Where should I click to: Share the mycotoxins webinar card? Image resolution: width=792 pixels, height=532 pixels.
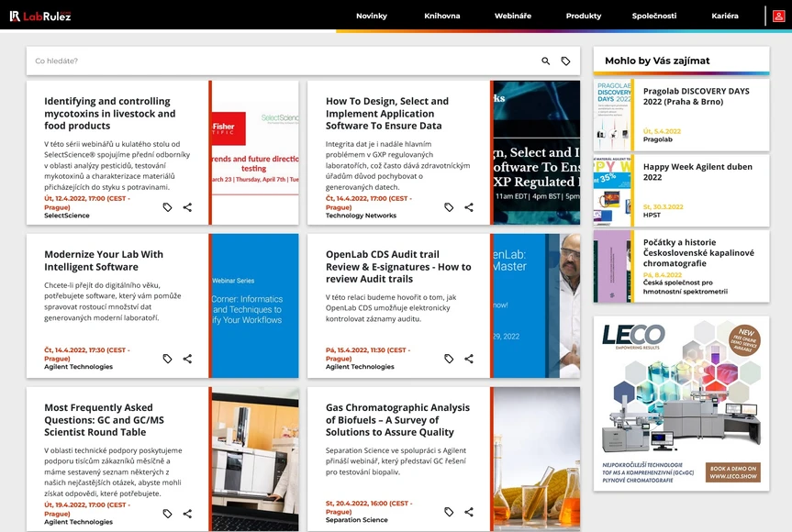[187, 207]
